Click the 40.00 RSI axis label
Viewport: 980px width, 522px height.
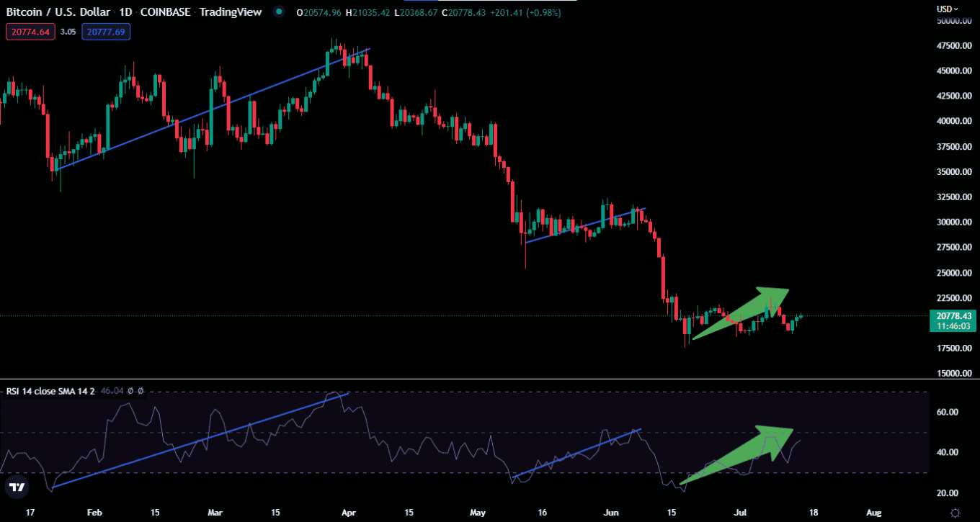[948, 452]
